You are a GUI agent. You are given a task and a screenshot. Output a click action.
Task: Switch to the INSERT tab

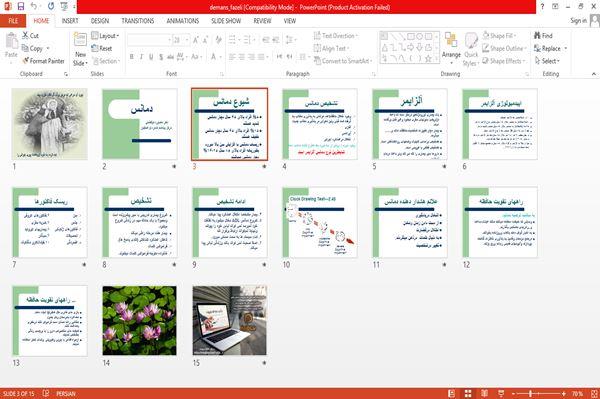pyautogui.click(x=70, y=21)
